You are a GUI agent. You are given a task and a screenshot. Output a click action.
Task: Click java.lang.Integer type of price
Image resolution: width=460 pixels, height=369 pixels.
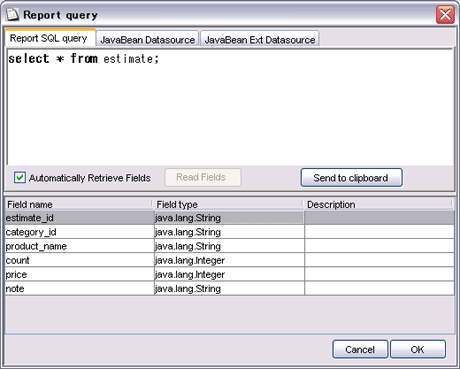tap(229, 274)
